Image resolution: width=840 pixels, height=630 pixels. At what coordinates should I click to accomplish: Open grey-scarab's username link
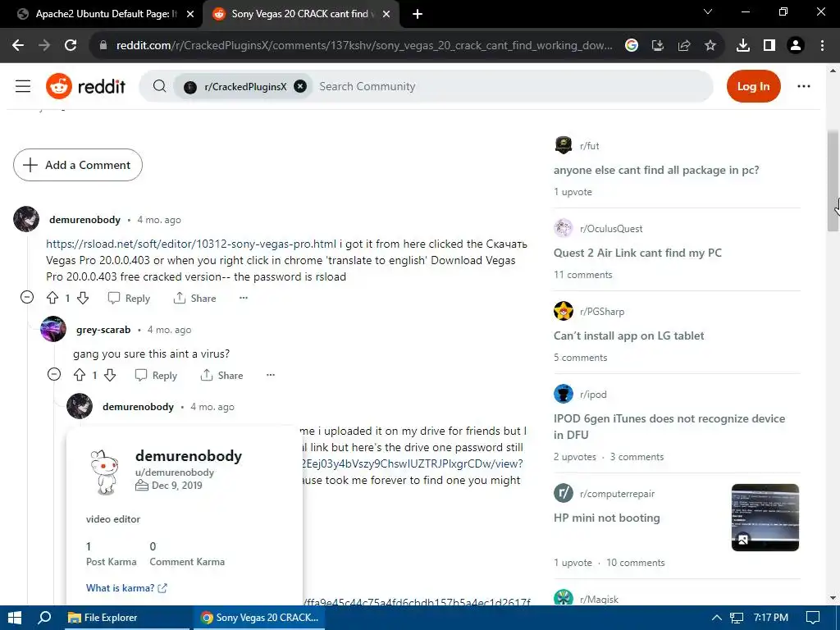click(103, 330)
